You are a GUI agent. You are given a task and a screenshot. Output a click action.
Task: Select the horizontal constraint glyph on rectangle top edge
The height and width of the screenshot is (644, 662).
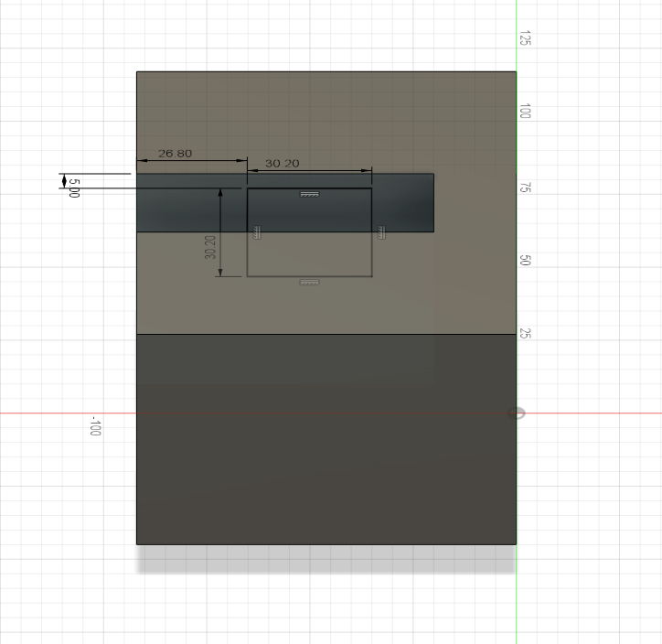coord(309,194)
